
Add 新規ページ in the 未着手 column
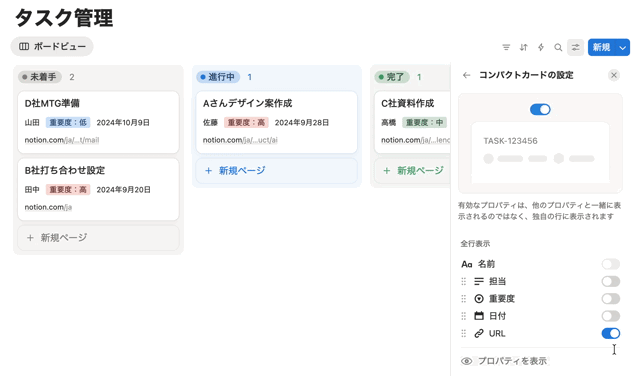coord(98,238)
